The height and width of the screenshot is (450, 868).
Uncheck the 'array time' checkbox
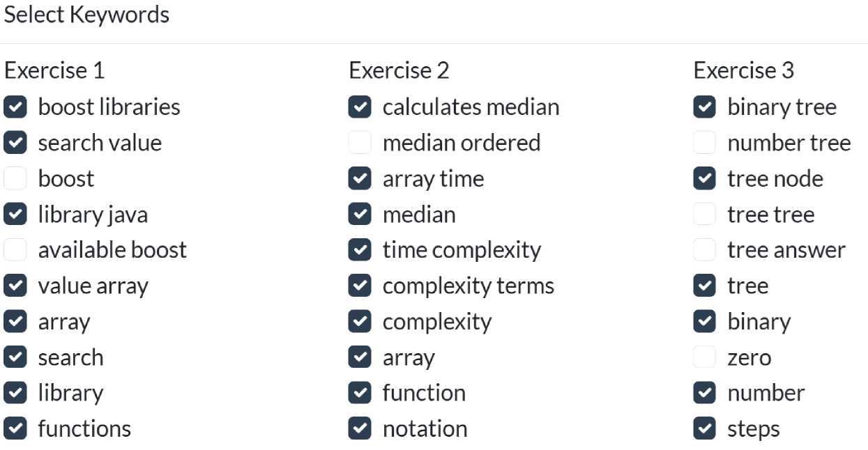pyautogui.click(x=360, y=179)
